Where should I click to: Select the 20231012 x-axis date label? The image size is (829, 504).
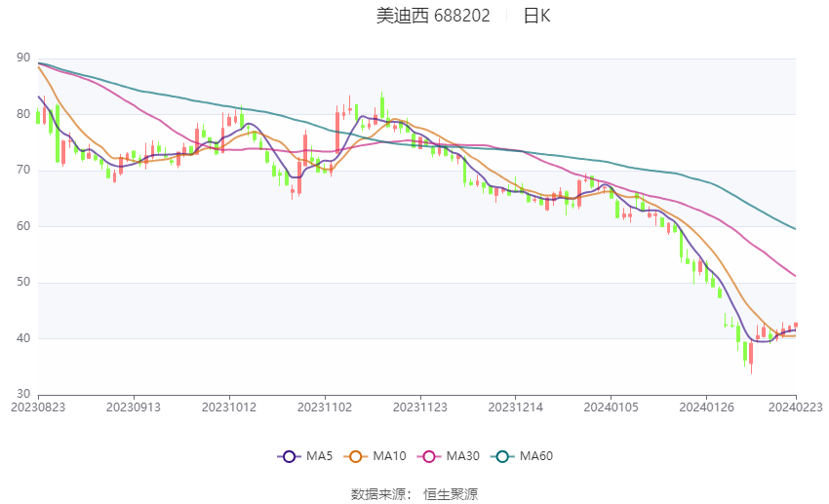(229, 407)
